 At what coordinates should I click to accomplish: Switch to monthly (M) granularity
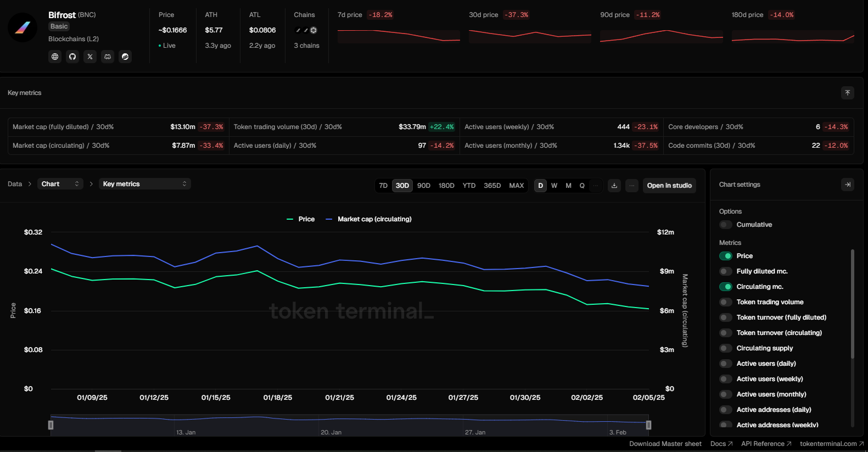click(568, 186)
